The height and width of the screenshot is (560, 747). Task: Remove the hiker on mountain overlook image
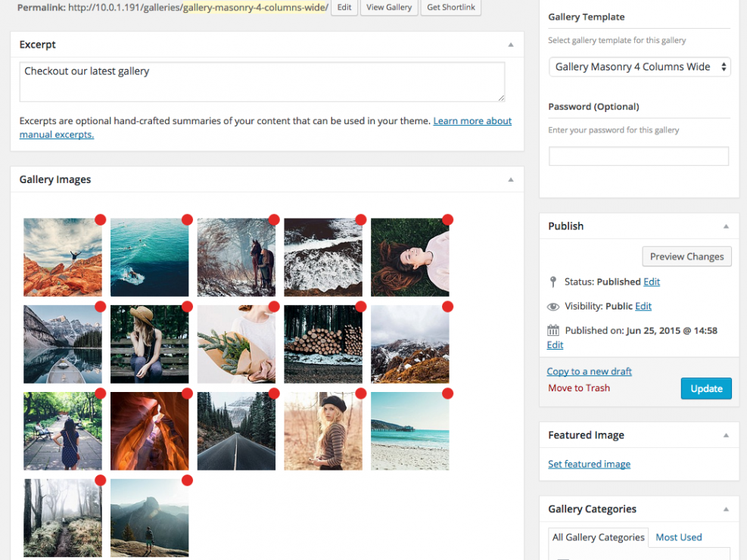pos(187,481)
